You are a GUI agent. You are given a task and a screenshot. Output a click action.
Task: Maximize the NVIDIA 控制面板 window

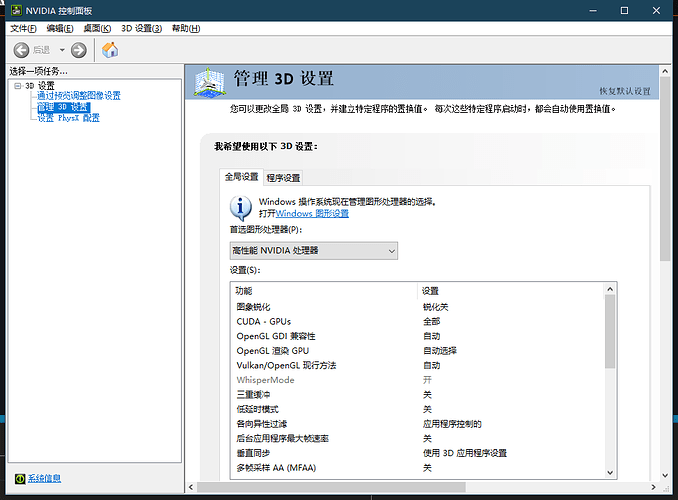click(x=624, y=10)
